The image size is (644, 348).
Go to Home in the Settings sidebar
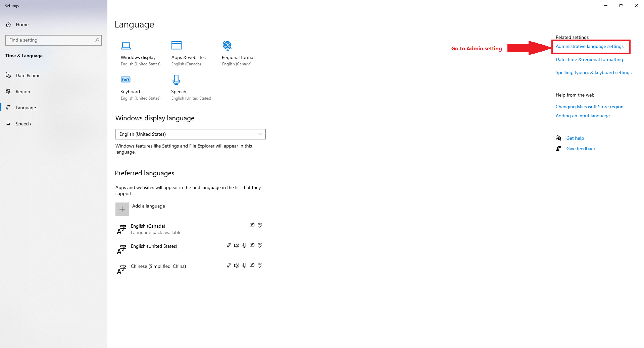[54, 24]
